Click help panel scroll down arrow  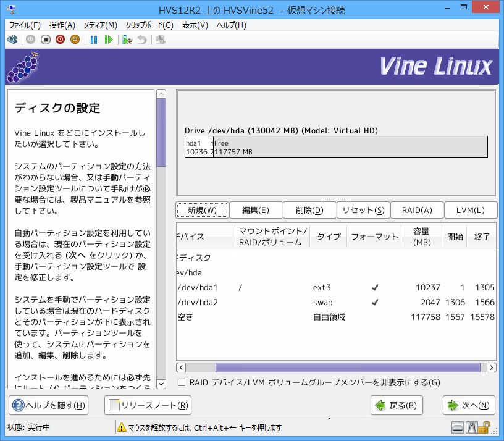161,384
